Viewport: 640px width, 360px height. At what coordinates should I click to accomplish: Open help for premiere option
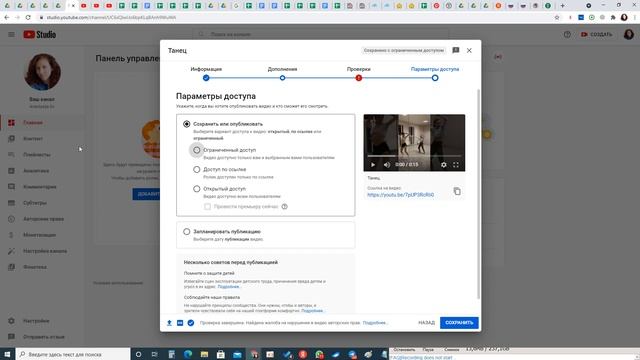point(284,207)
